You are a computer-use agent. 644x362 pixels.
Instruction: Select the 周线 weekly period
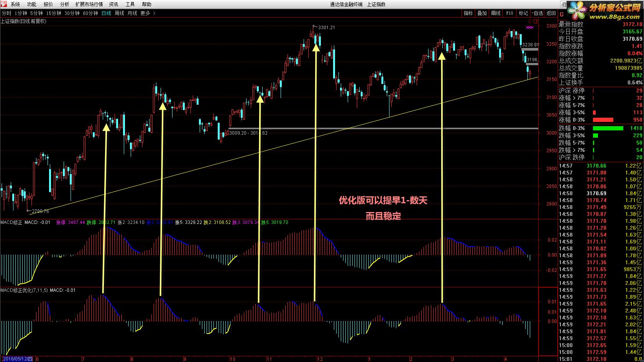(119, 13)
